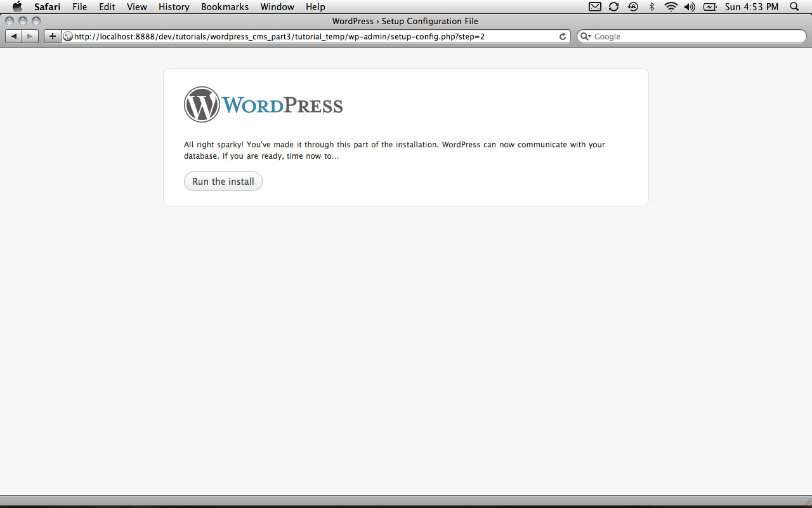812x508 pixels.
Task: Click the window resize grip corner
Action: point(807,501)
